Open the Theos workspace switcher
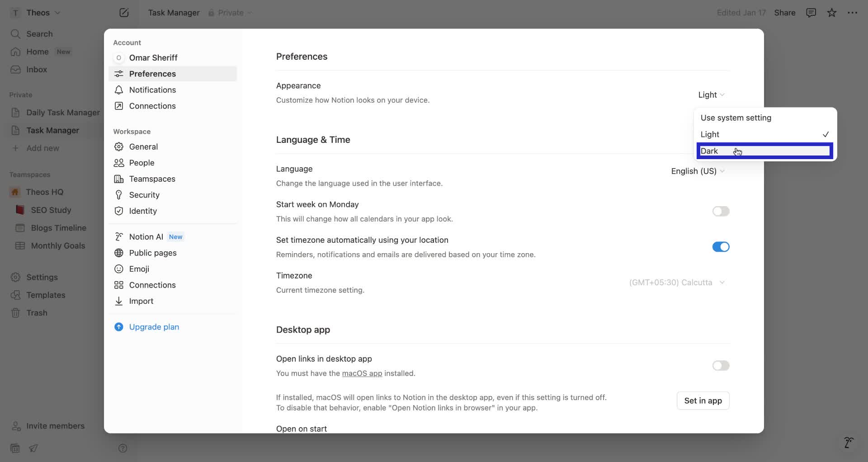The height and width of the screenshot is (462, 868). point(36,12)
